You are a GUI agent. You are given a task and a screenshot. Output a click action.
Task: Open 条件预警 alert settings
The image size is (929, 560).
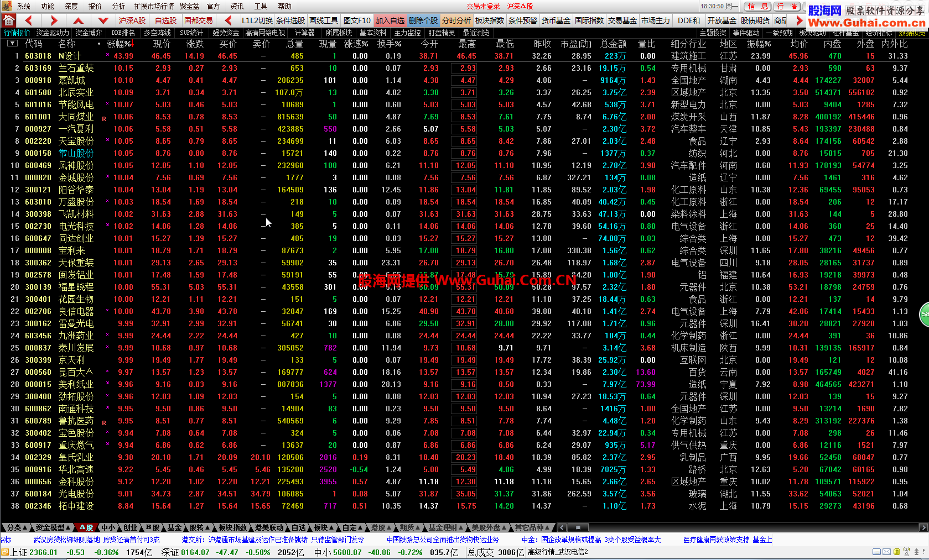coord(523,20)
